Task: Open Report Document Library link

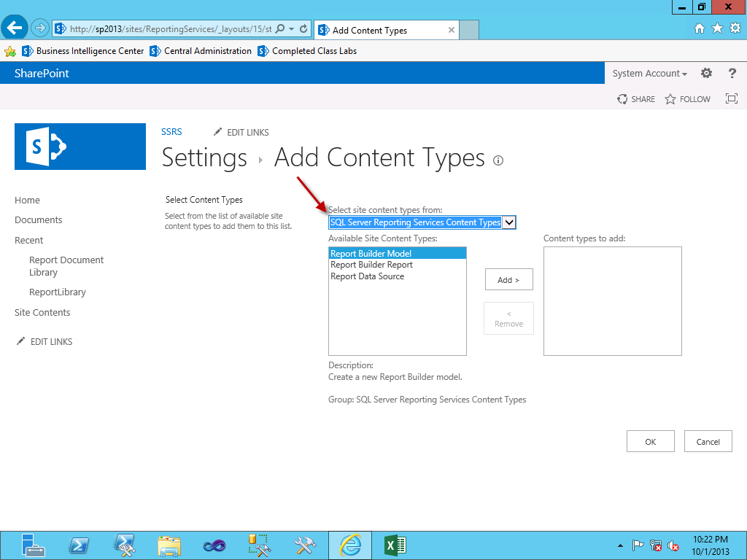Action: pyautogui.click(x=66, y=266)
